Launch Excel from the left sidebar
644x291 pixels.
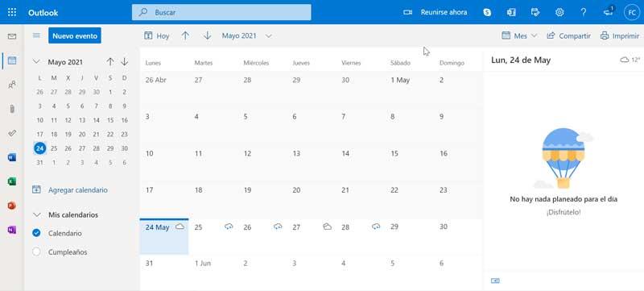[12, 181]
